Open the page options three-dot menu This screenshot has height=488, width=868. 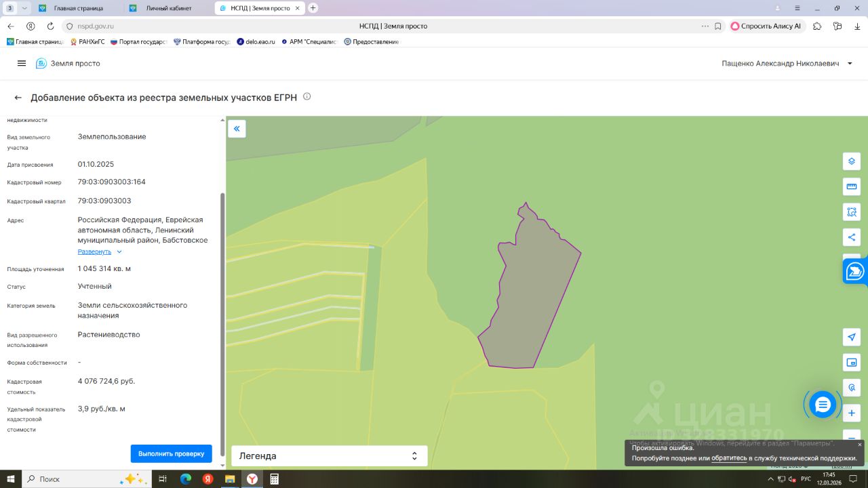point(705,26)
